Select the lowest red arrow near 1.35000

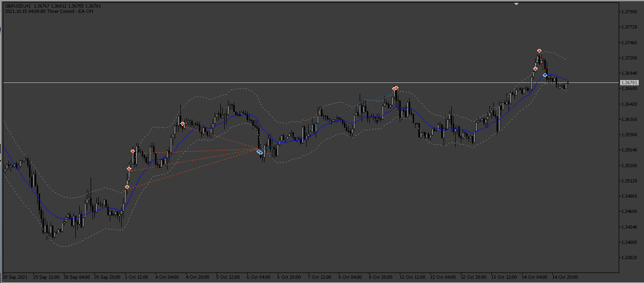click(127, 187)
